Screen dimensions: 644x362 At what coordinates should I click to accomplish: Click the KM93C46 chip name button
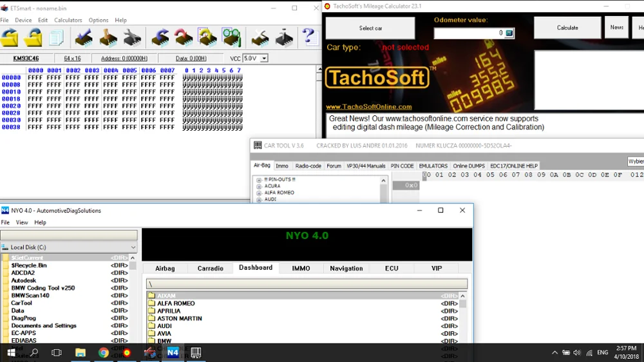(x=26, y=59)
